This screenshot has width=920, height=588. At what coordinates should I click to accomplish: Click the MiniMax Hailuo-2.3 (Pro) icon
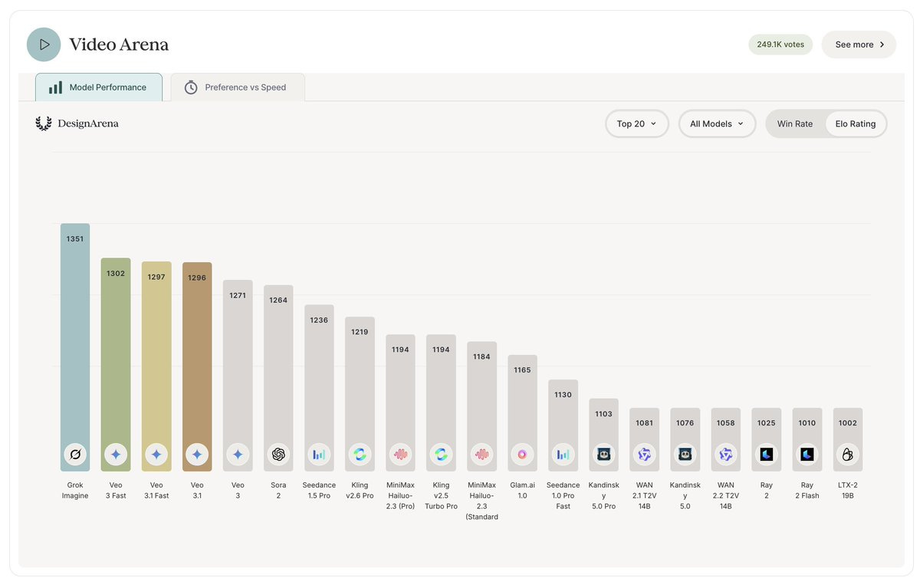point(400,455)
